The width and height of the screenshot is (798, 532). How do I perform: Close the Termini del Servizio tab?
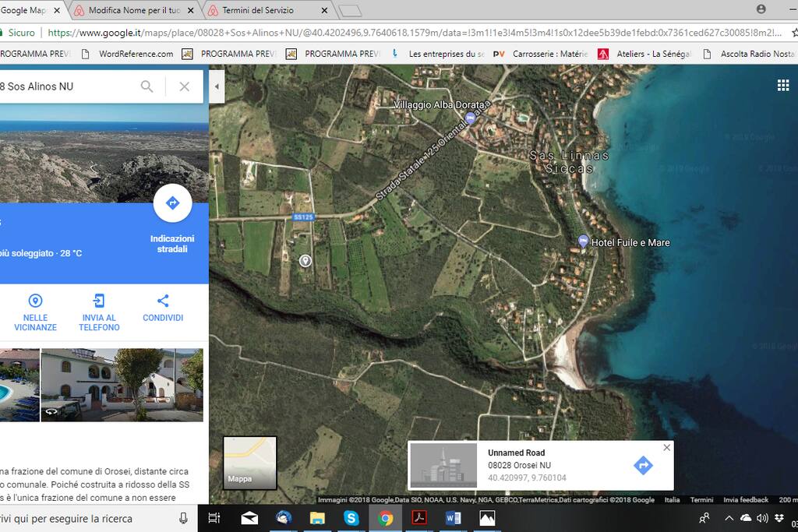(x=324, y=10)
